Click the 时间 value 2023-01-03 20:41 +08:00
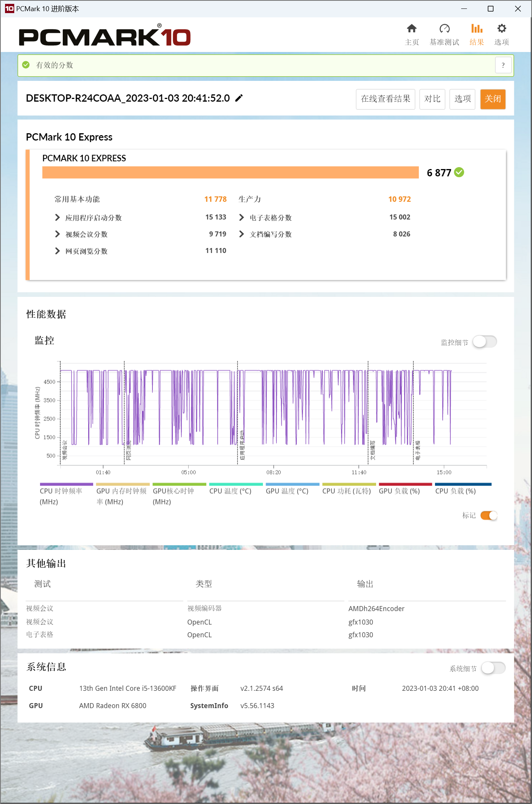Viewport: 532px width, 804px height. [440, 688]
